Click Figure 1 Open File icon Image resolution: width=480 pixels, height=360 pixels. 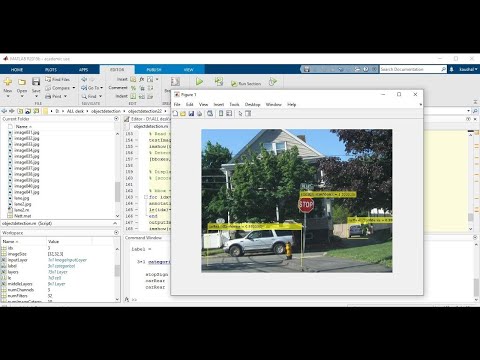pos(183,114)
